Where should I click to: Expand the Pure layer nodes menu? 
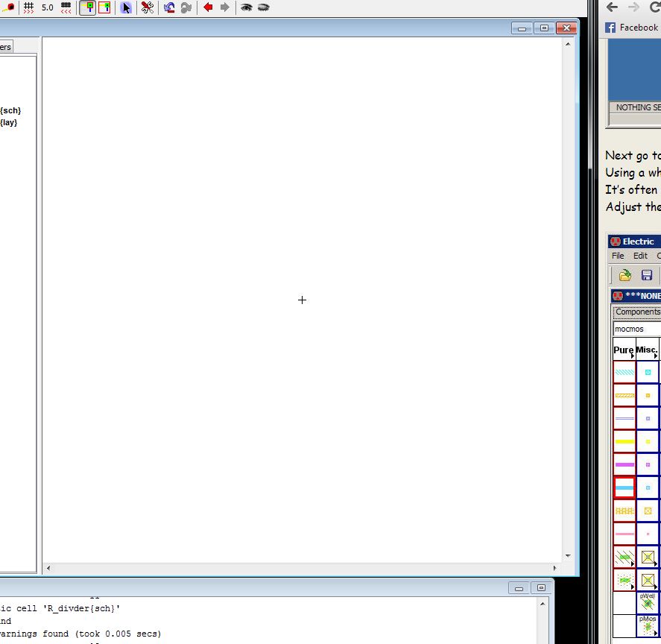[x=624, y=350]
